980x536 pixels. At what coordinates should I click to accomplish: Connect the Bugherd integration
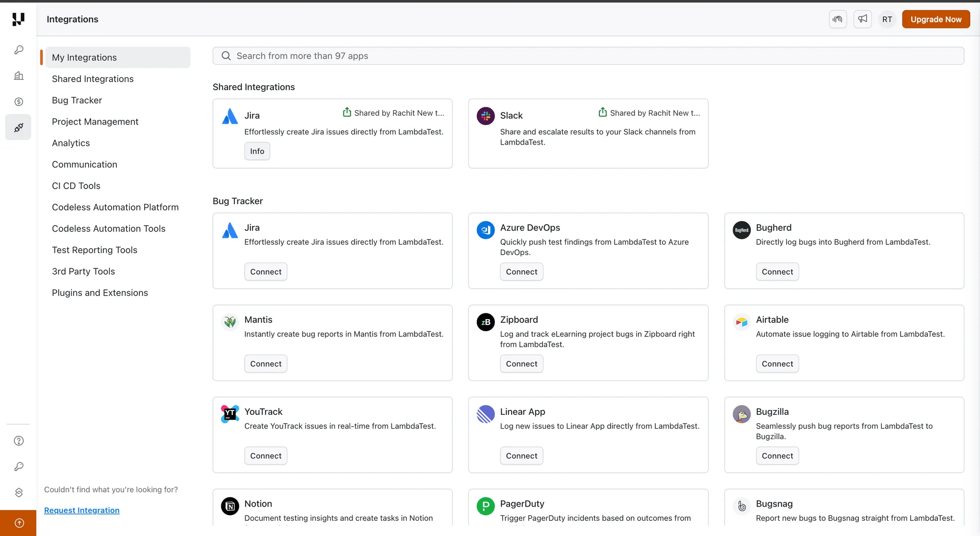click(777, 272)
